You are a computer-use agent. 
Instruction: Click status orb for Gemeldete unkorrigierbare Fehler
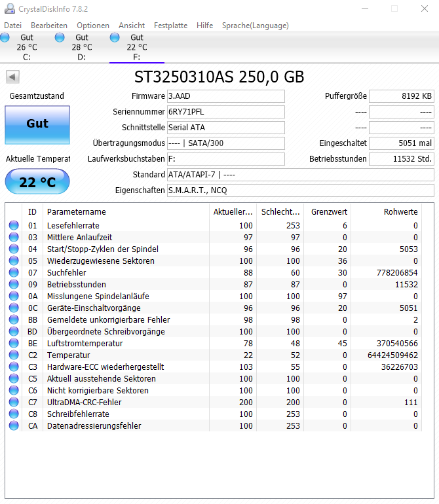coord(14,319)
